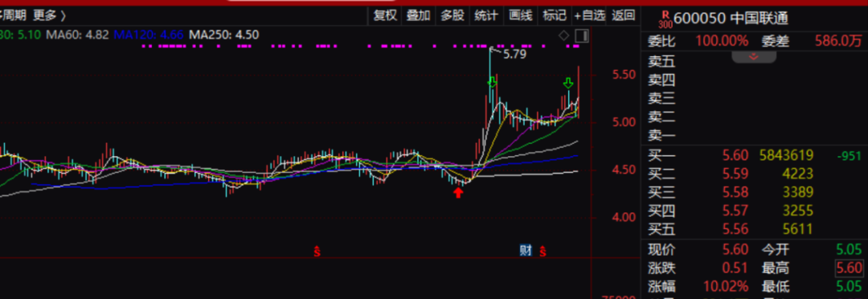Open the 统计 statistics tool
This screenshot has height=299, width=868.
click(486, 15)
